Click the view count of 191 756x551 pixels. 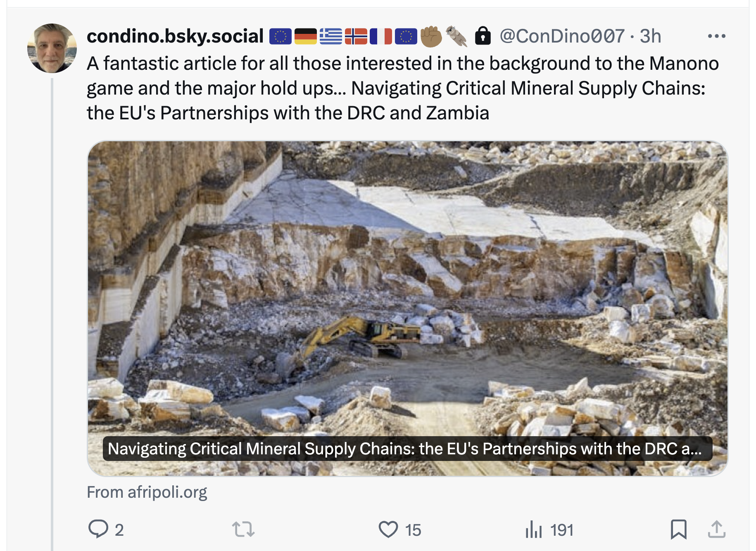(561, 530)
